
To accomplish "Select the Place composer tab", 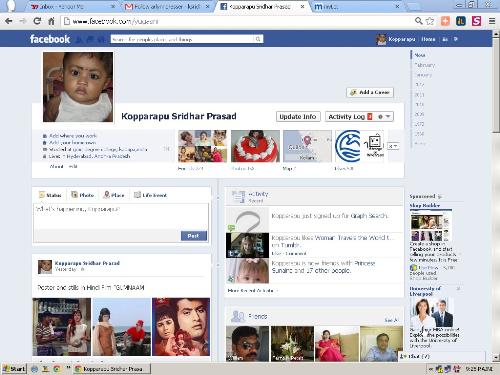I will click(114, 195).
